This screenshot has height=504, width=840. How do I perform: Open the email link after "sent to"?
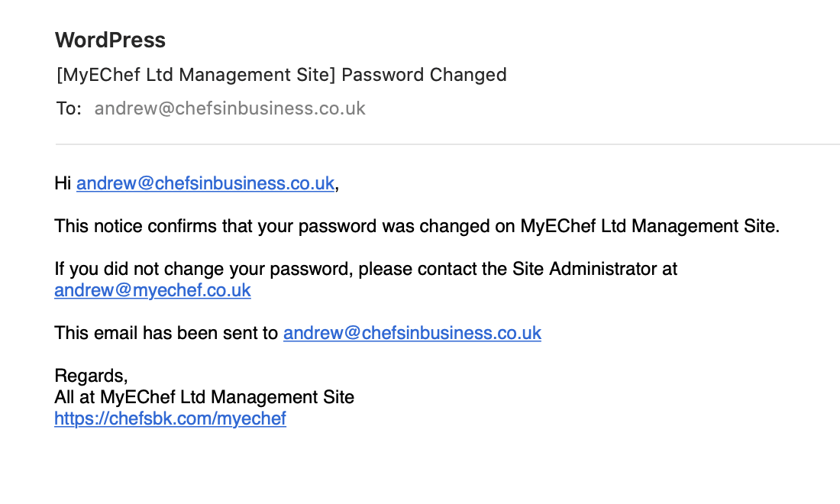tap(412, 333)
